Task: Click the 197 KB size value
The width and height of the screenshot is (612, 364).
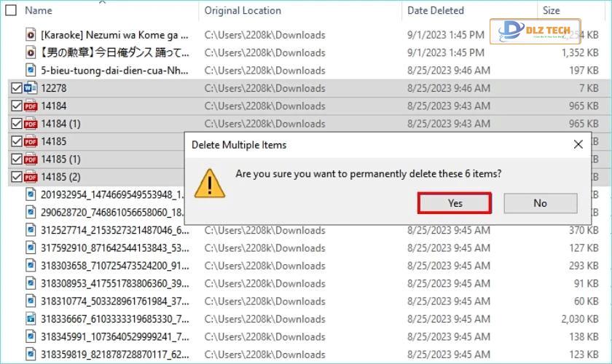Action: 584,71
